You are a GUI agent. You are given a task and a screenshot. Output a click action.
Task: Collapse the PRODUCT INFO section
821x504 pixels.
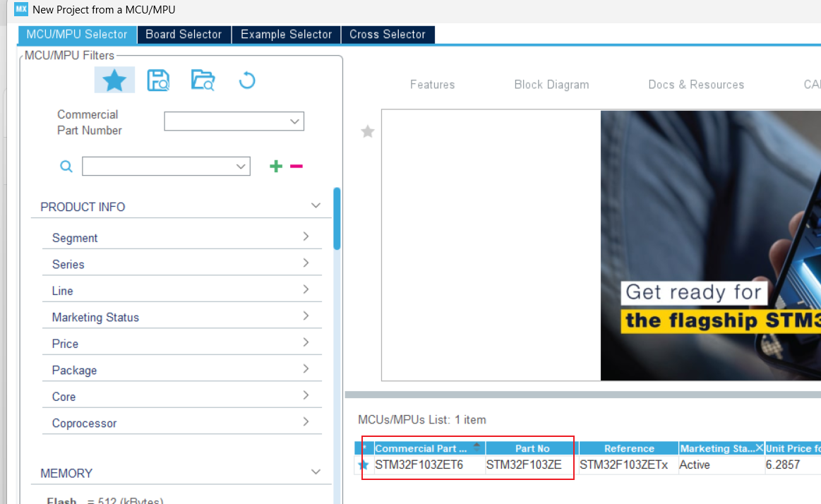coord(316,205)
